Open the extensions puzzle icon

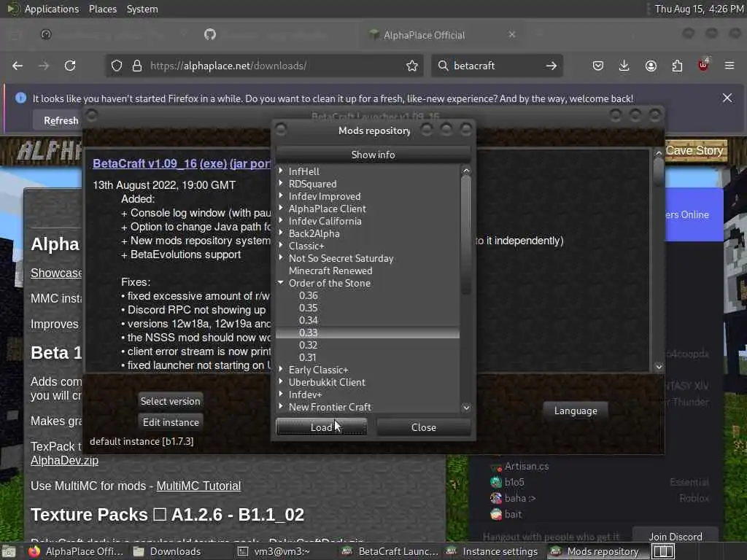click(677, 66)
